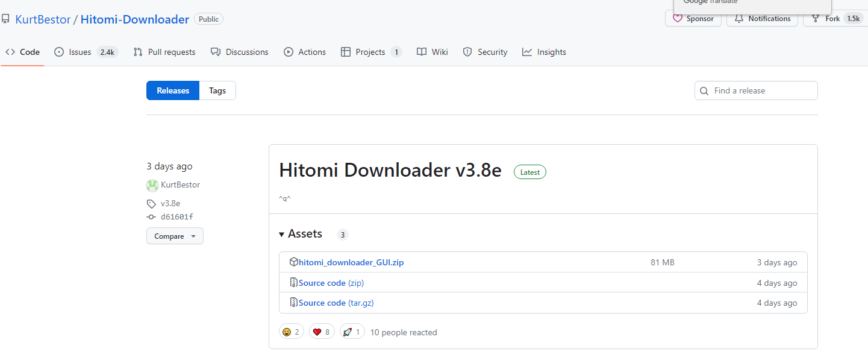
Task: Open the Actions tab
Action: click(305, 52)
